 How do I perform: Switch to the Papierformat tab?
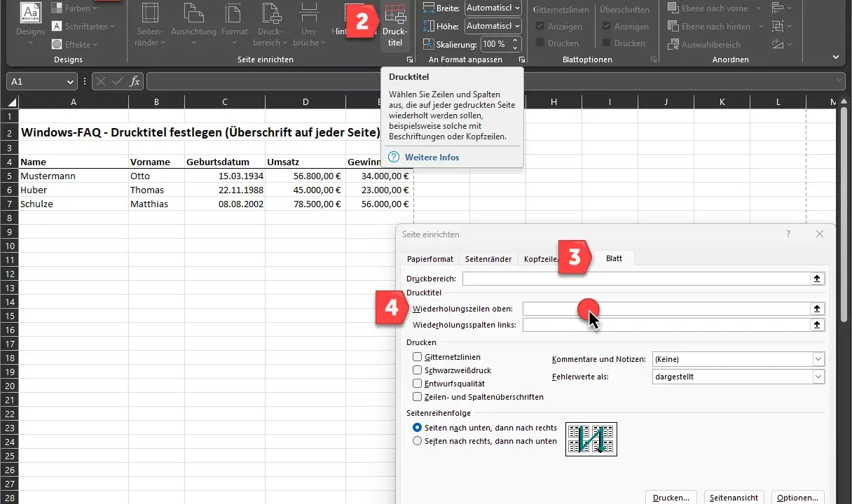430,259
